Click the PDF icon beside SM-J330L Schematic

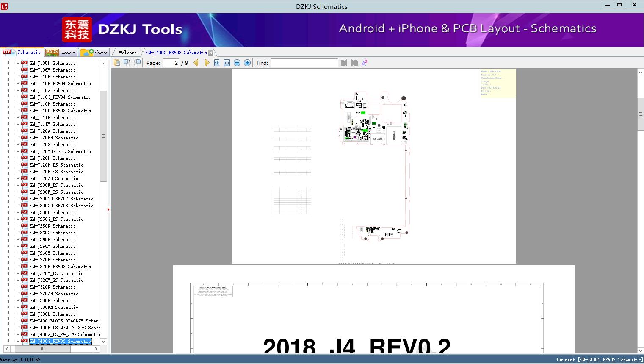(24, 314)
